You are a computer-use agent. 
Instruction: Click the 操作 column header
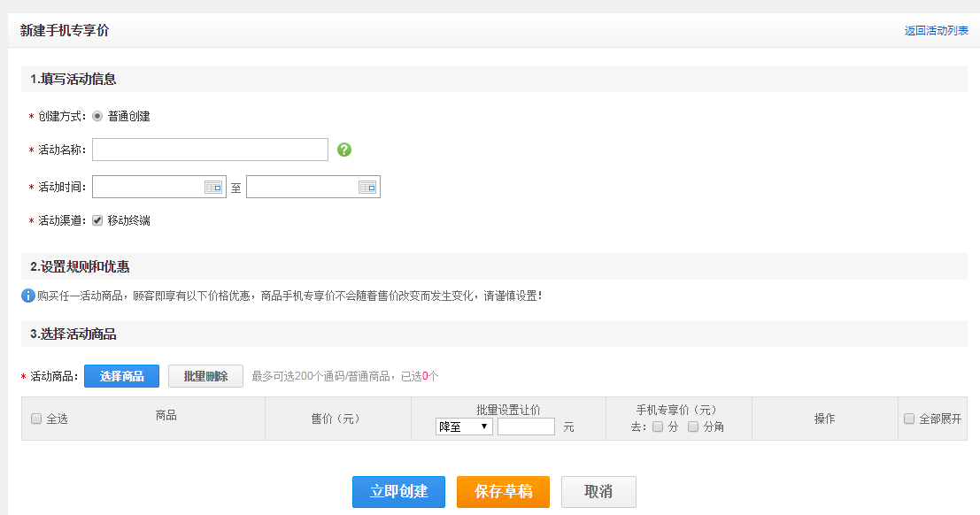(x=824, y=419)
